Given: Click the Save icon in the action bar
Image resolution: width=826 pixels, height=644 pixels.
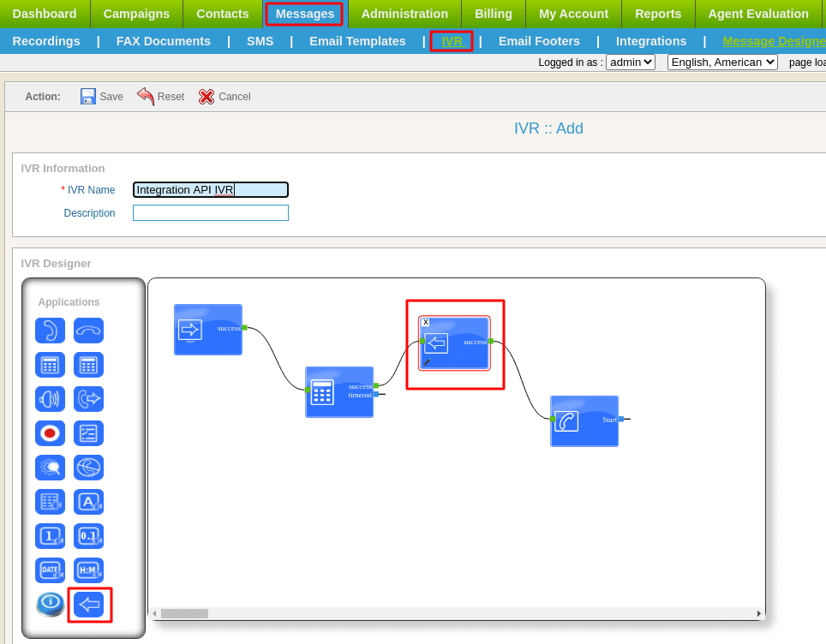Looking at the screenshot, I should click(x=88, y=97).
